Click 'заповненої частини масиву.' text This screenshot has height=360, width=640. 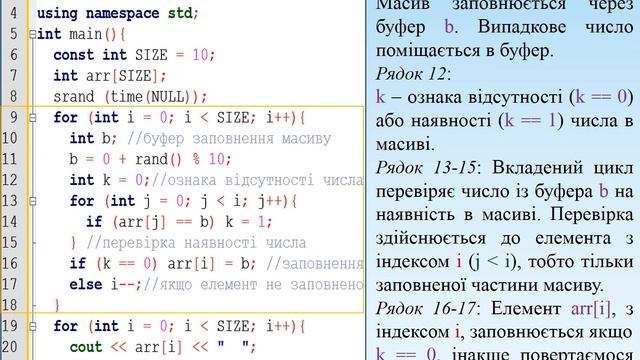tap(489, 285)
